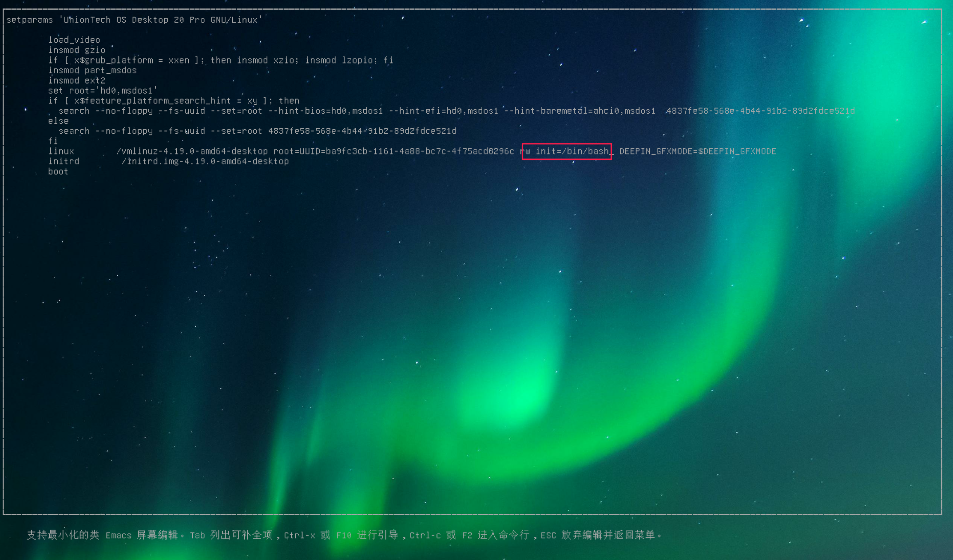
Task: Click the 'insmod part_msdos' line
Action: click(x=92, y=70)
